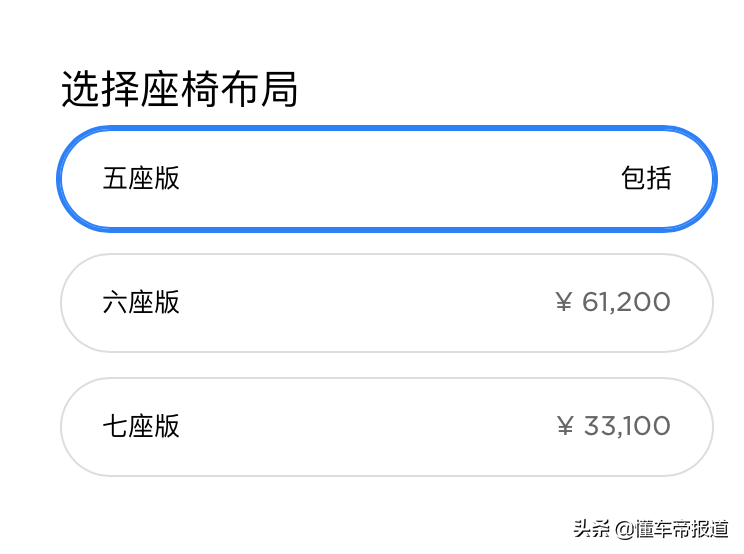This screenshot has width=744, height=554.
Task: Click the 包括 label in five-seat option
Action: (x=646, y=179)
